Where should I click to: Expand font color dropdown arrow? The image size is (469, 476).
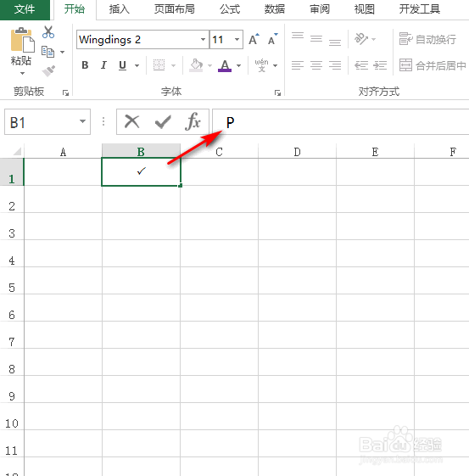click(239, 65)
